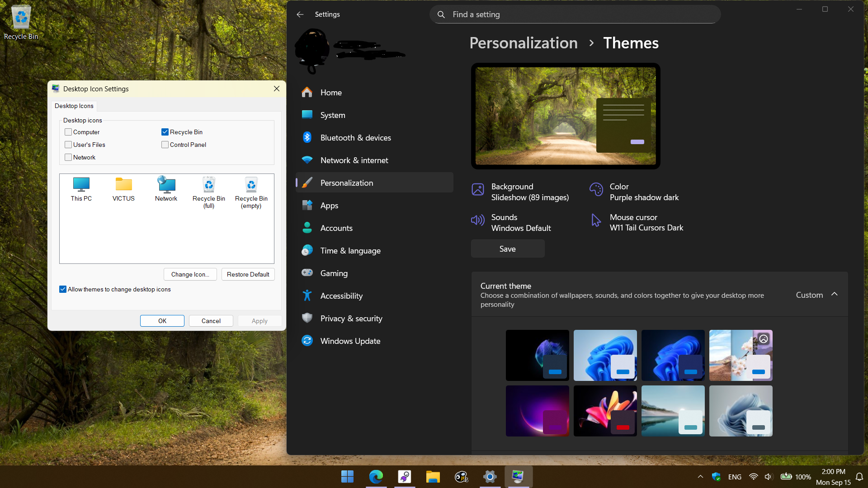
Task: Open the clock and calendar flyout
Action: coord(833,477)
